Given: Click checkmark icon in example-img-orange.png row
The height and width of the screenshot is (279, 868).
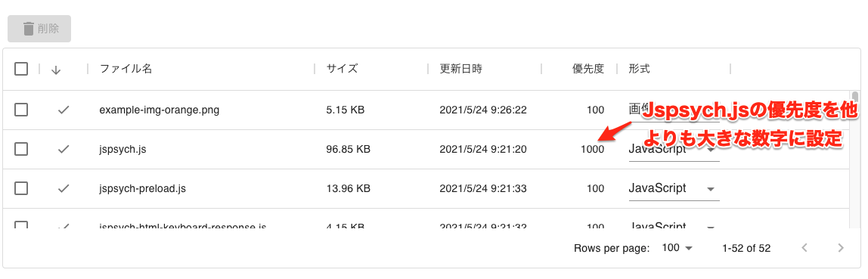Looking at the screenshot, I should click(64, 110).
